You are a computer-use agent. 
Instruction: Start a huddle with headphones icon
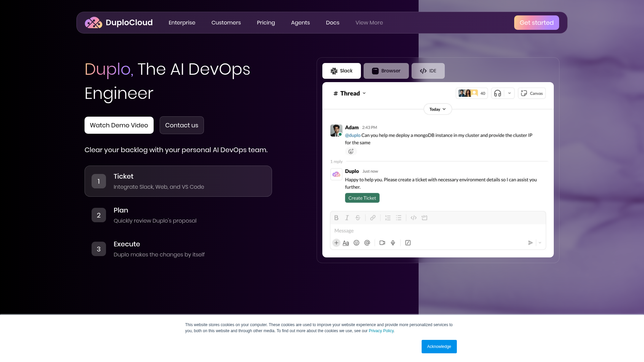point(497,93)
